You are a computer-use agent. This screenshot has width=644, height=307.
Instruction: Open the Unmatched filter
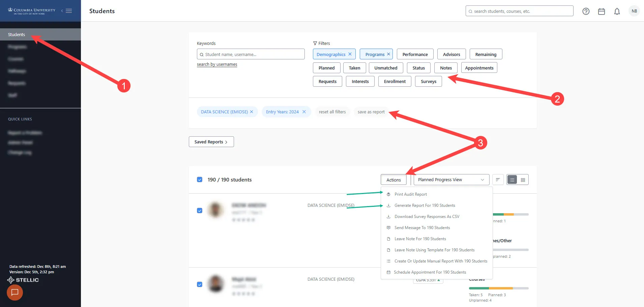(386, 68)
